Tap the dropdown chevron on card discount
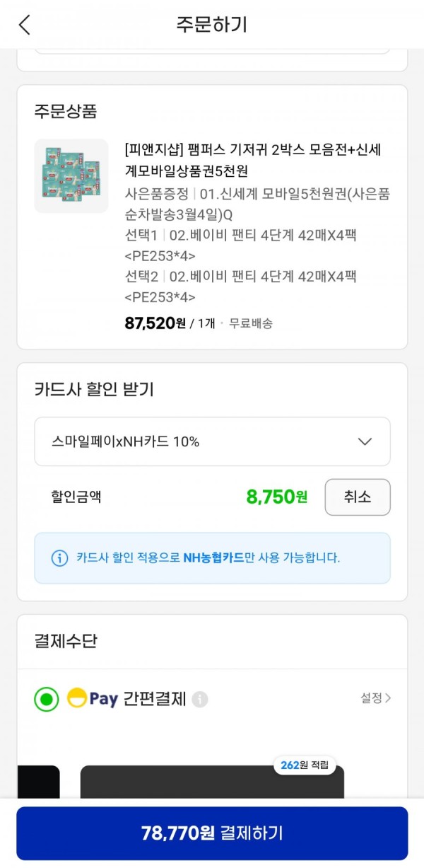This screenshot has width=424, height=868. (x=365, y=441)
